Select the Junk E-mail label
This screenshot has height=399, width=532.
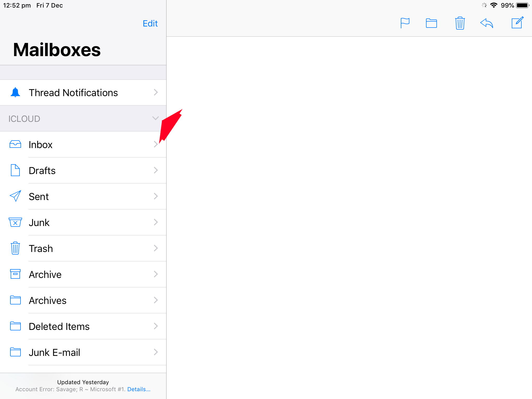54,353
